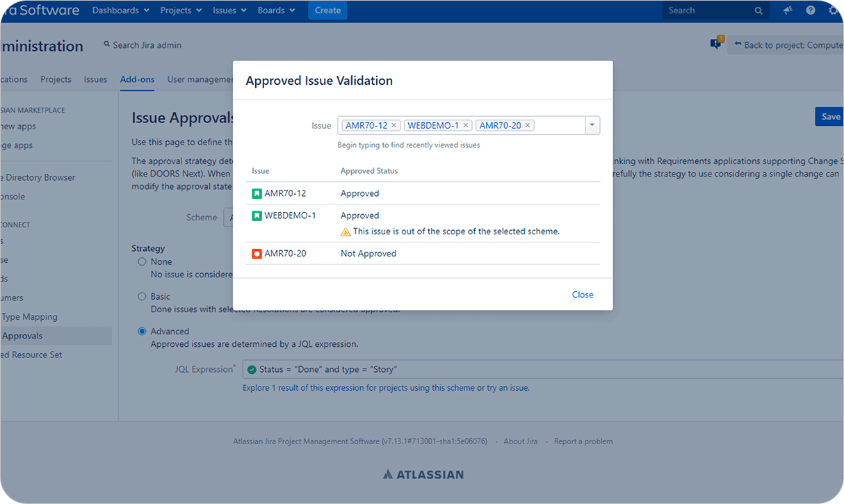This screenshot has width=844, height=504.
Task: Click the try an issue link
Action: pos(508,388)
